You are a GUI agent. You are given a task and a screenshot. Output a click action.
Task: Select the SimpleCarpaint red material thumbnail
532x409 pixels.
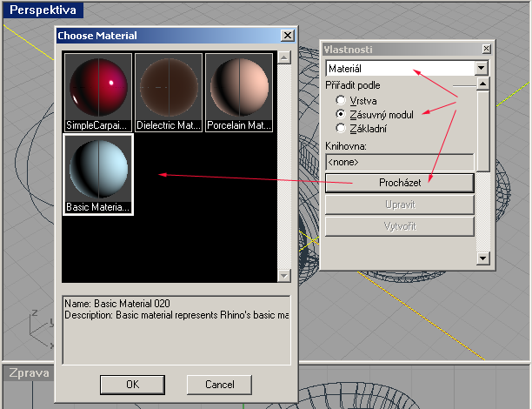pyautogui.click(x=98, y=92)
